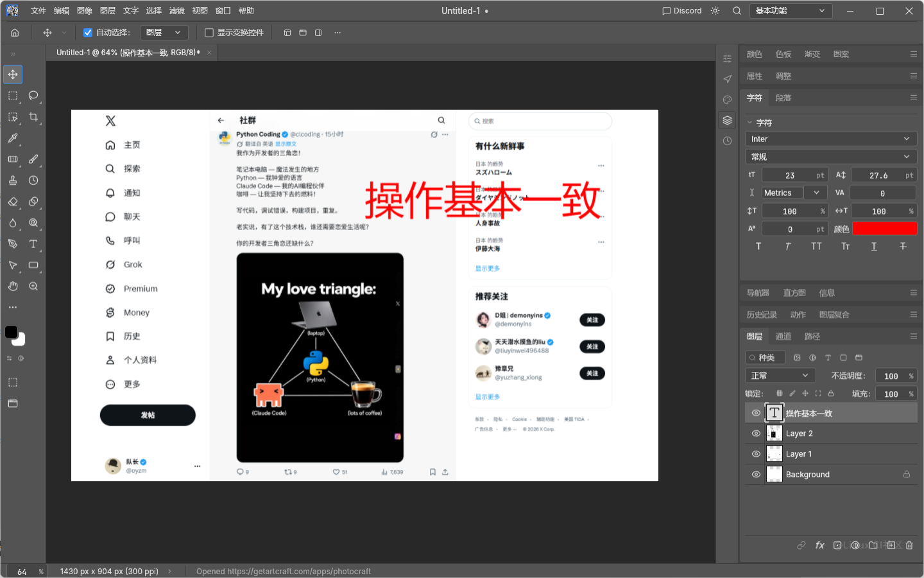The height and width of the screenshot is (578, 924).
Task: Switch to the 段落 tab
Action: [783, 98]
